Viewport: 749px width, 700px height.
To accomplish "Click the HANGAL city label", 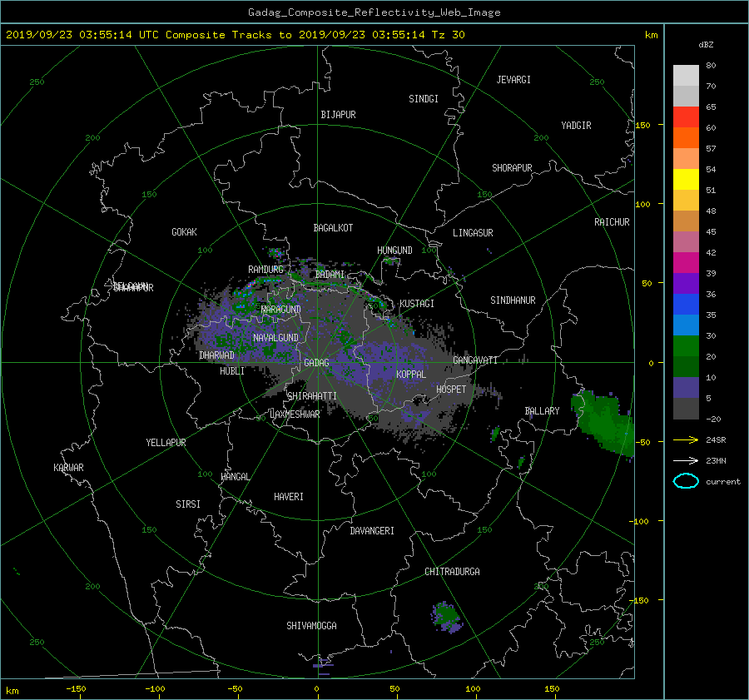I will pos(235,477).
